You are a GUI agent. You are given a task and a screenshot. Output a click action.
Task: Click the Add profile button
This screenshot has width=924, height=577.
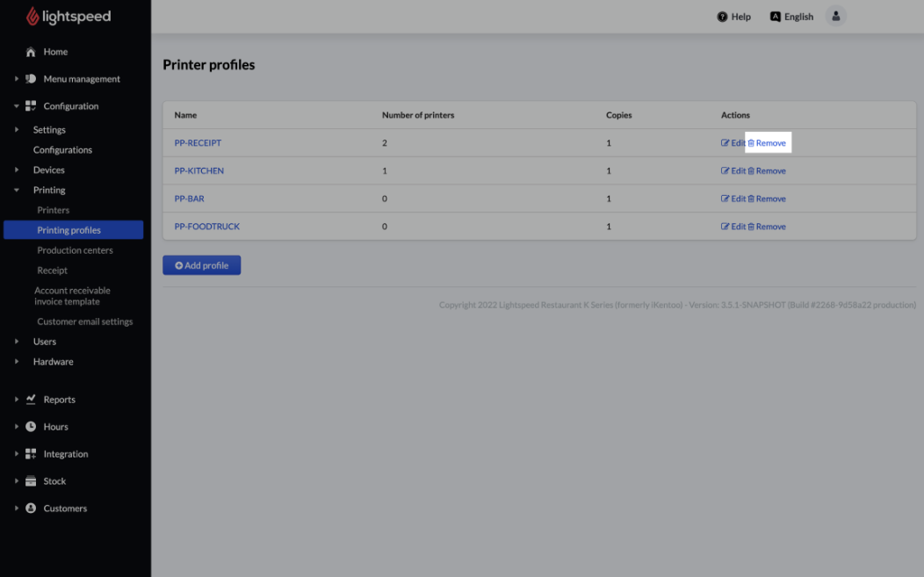(x=201, y=265)
